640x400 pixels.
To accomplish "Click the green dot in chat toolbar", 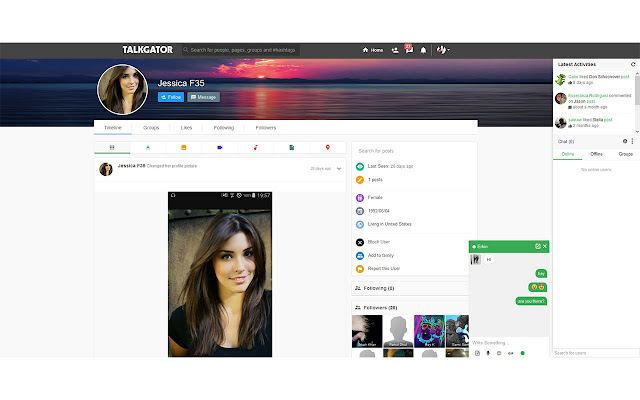I will point(522,353).
